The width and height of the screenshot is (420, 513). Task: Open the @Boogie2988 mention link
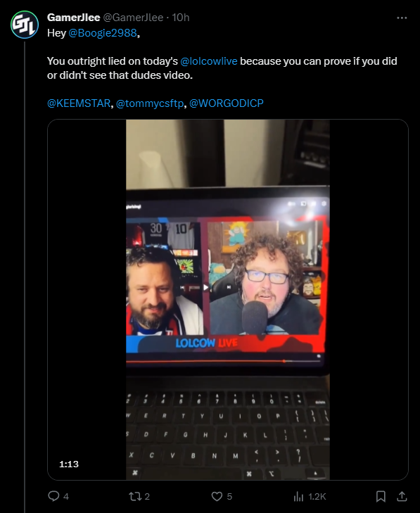[x=103, y=33]
